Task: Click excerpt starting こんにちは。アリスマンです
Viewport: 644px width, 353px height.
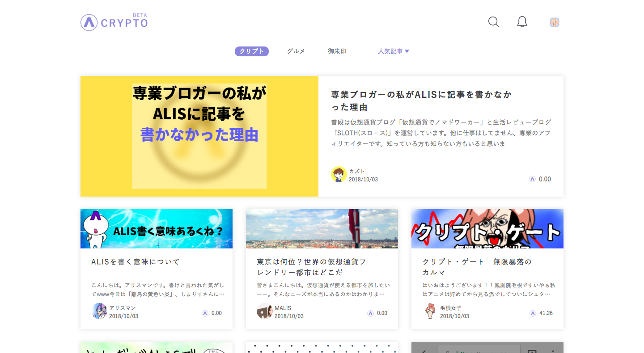Action: [158, 290]
